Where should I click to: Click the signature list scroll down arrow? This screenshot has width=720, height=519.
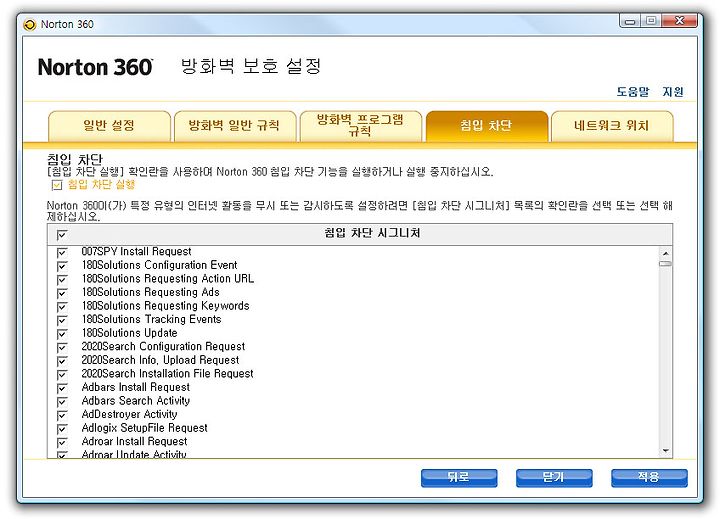[x=665, y=451]
